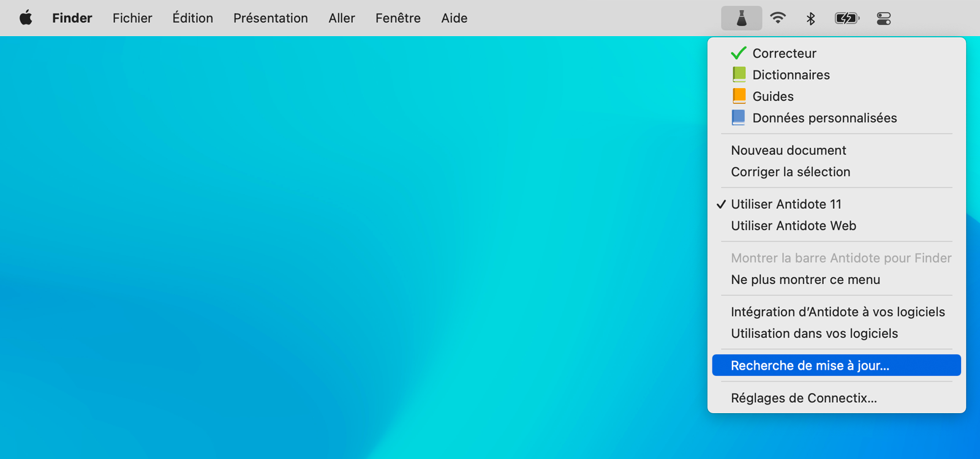The height and width of the screenshot is (459, 980).
Task: Click the battery charging icon
Action: tap(846, 18)
